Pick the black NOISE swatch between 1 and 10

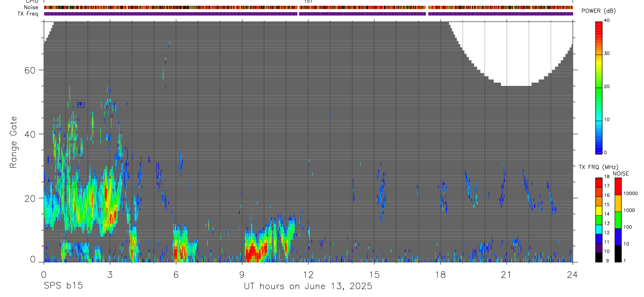[x=618, y=254]
